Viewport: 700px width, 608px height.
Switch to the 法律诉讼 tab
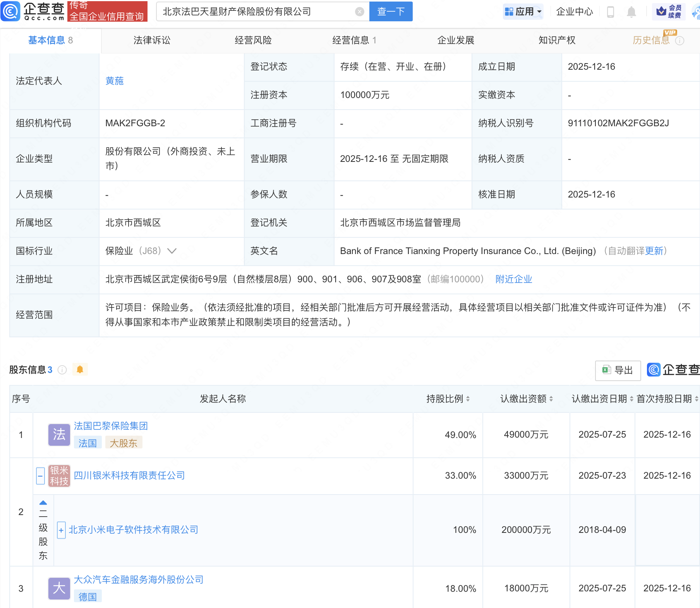[151, 40]
